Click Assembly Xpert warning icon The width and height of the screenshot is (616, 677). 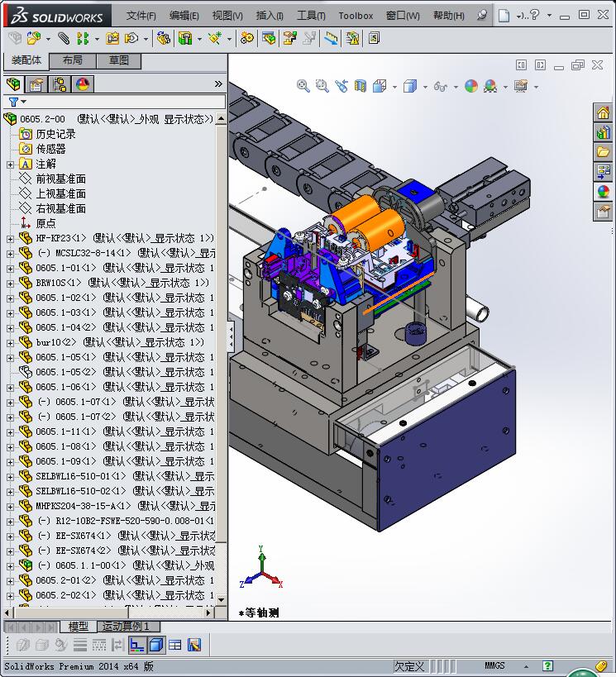[352, 38]
